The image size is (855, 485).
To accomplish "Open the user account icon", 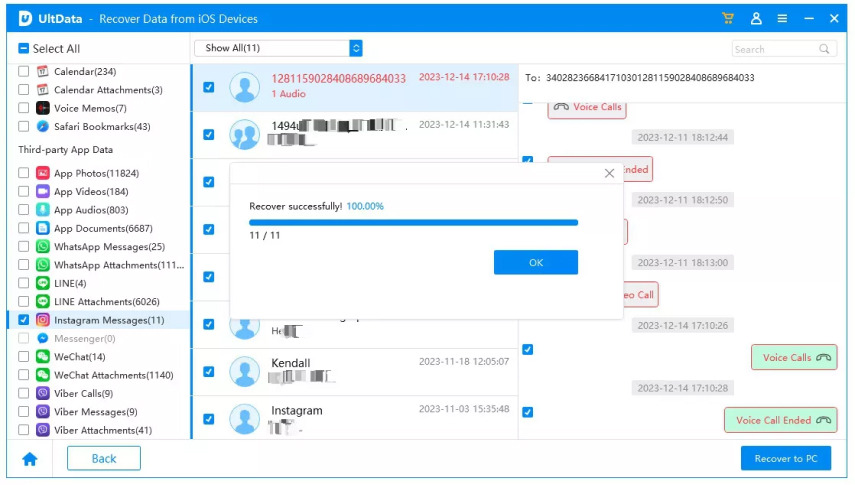I will (756, 19).
